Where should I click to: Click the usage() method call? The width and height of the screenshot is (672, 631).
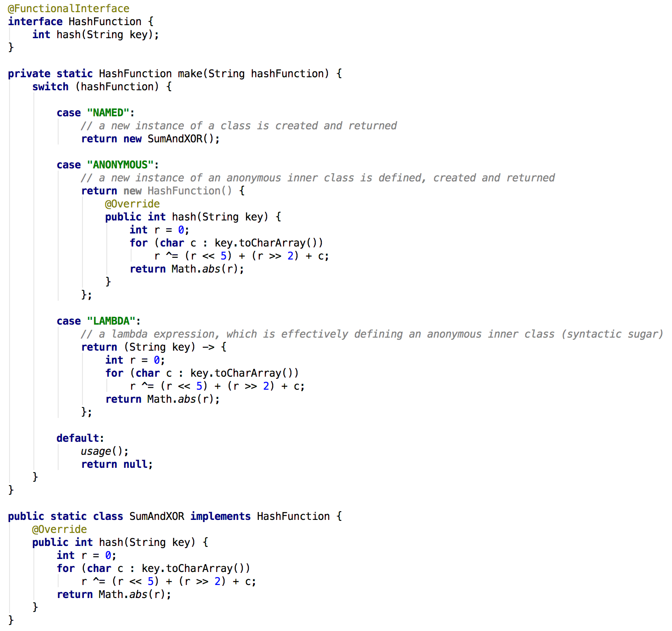pos(102,451)
